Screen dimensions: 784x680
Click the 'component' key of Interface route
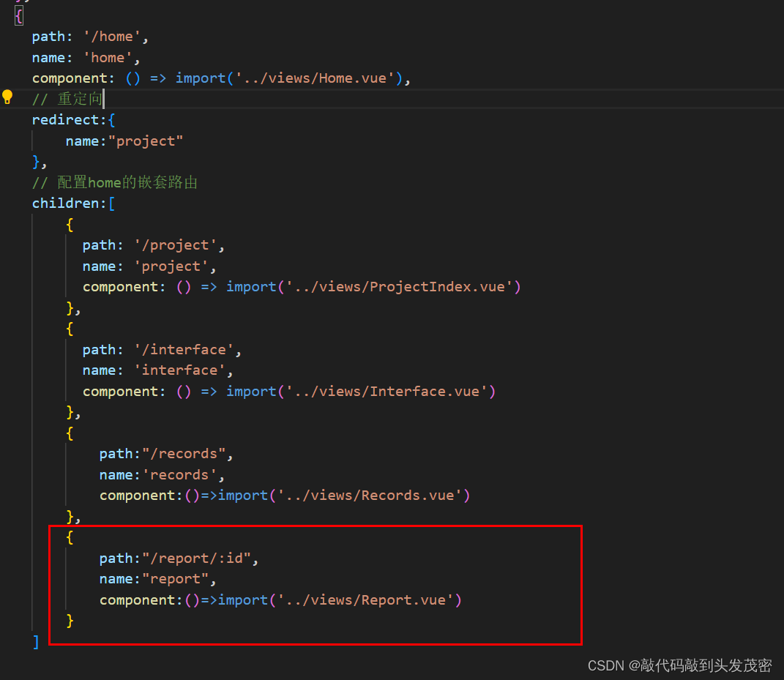(x=120, y=391)
